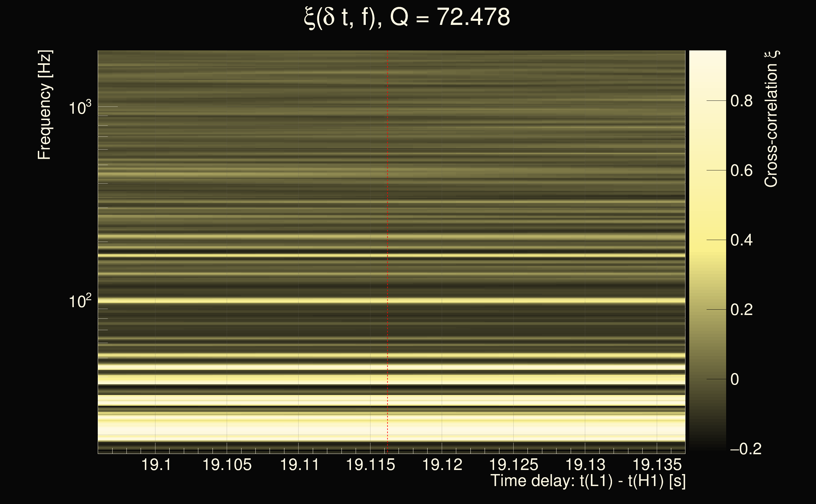Click the 19.1 time delay tick label
This screenshot has height=504, width=816.
pos(156,465)
